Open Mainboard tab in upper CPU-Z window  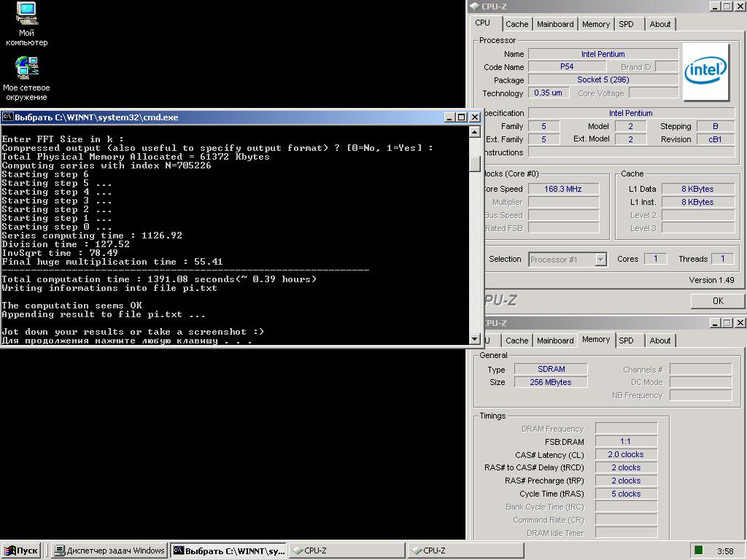click(x=555, y=24)
